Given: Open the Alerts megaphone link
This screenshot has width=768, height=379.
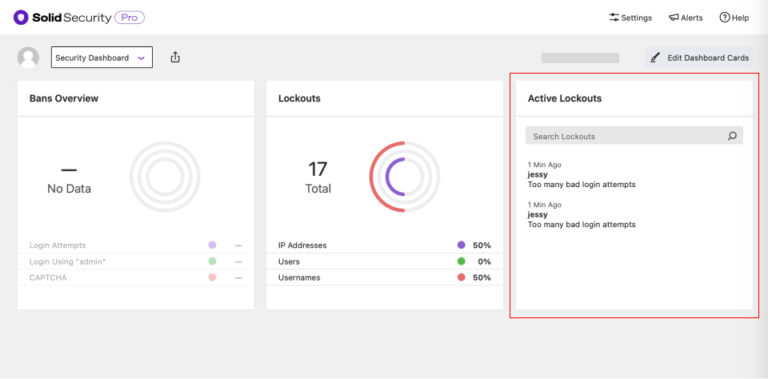Looking at the screenshot, I should [x=686, y=18].
